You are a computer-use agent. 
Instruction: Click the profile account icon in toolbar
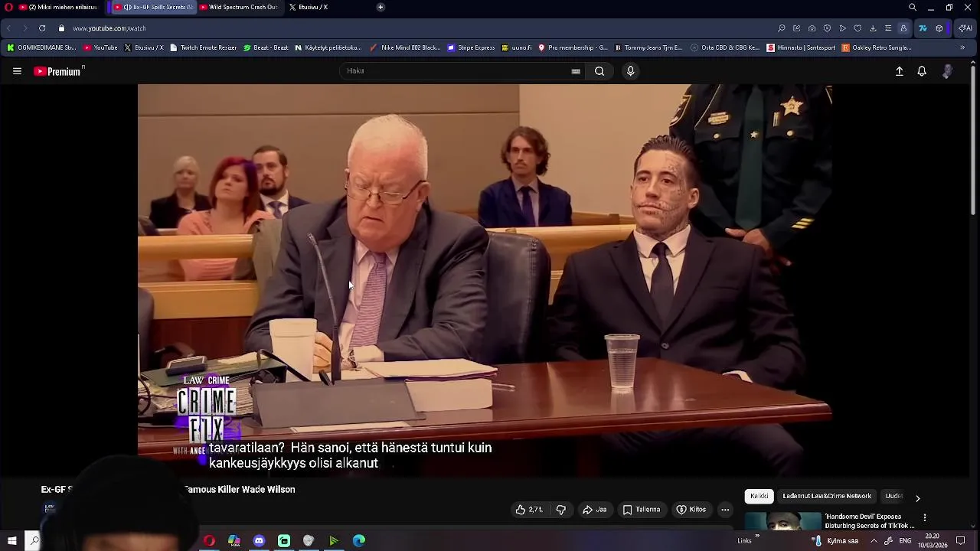[903, 28]
